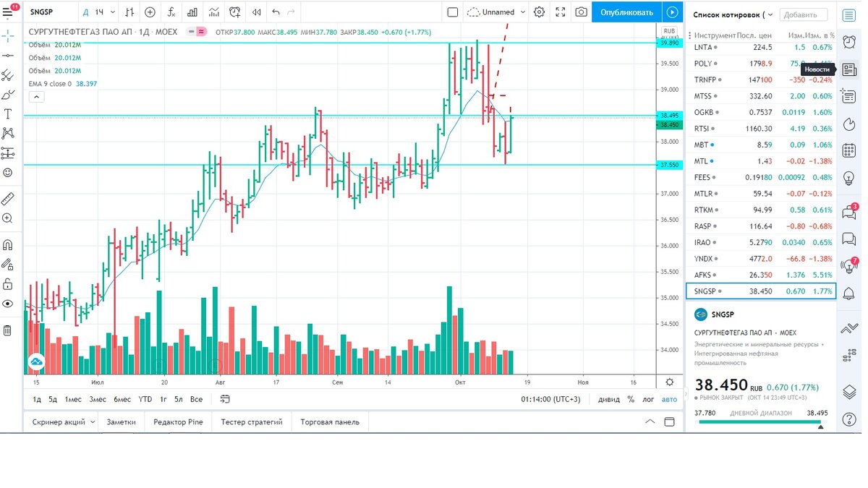
Task: Open the go to date icon
Action: tap(225, 399)
